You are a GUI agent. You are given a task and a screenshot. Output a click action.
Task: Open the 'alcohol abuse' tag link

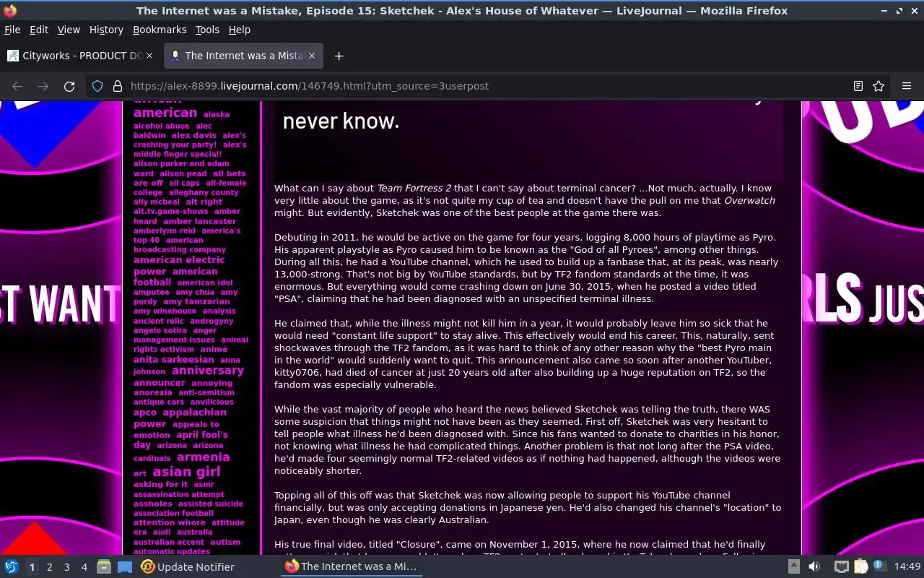[x=161, y=126]
